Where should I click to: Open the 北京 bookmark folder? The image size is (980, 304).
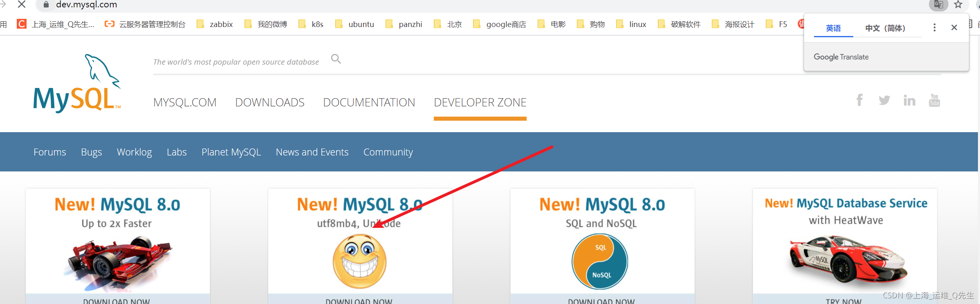[448, 24]
